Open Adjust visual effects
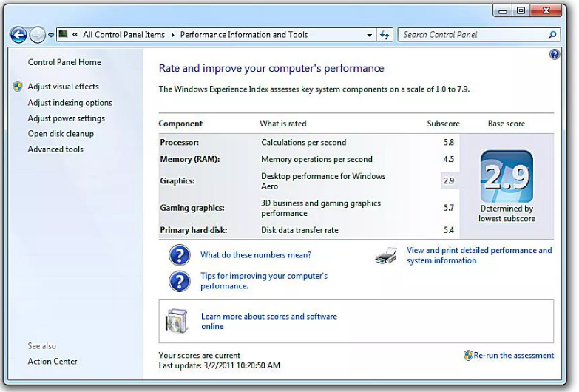 coord(63,87)
